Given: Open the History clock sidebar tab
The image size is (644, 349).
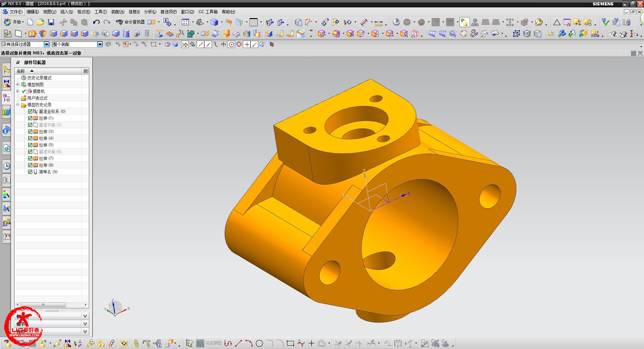Looking at the screenshot, I should (x=6, y=166).
